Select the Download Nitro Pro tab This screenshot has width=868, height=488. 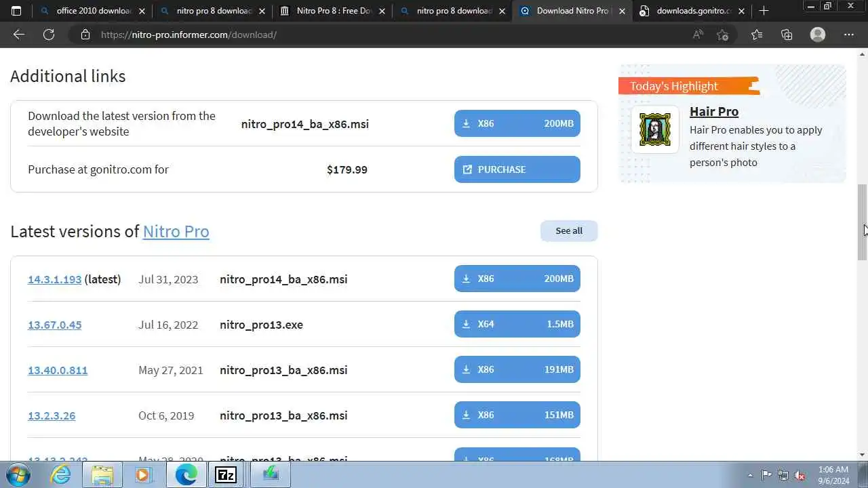573,11
